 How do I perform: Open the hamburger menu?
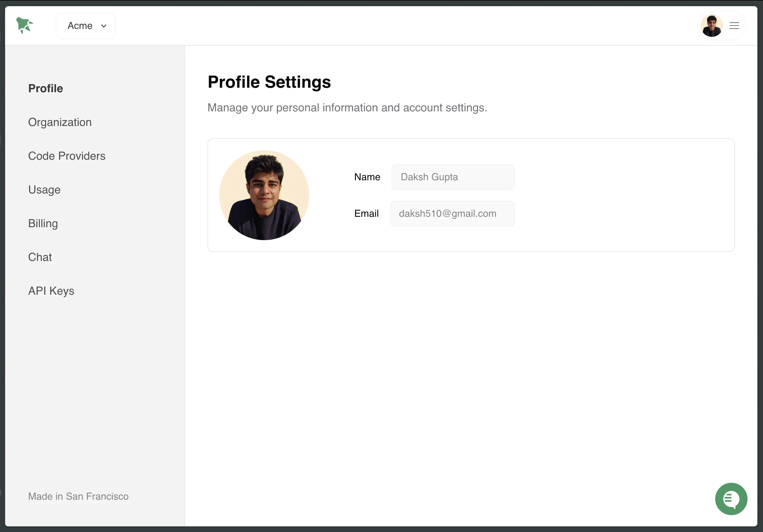(734, 25)
